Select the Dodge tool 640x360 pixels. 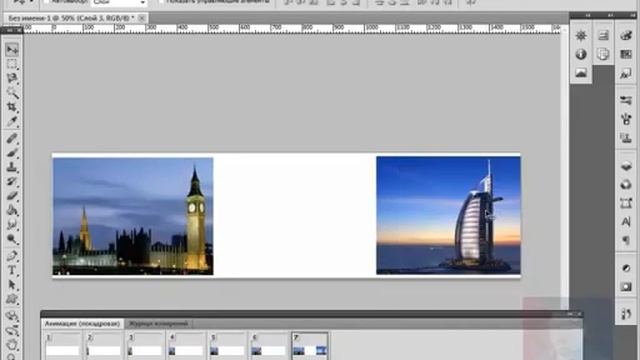12,239
